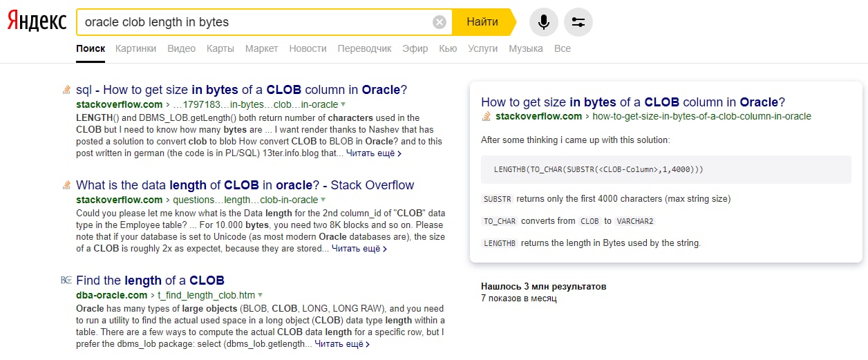
Task: Start voice search with the microphone icon
Action: coord(544,22)
